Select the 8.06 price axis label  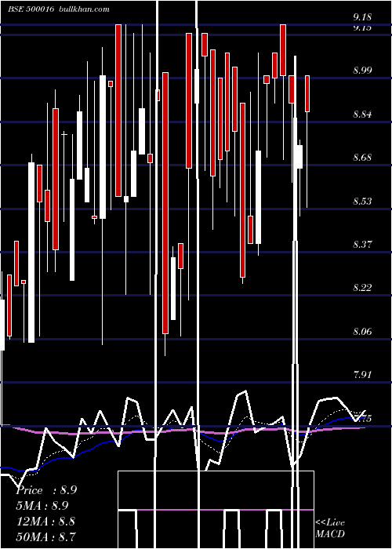click(x=362, y=331)
